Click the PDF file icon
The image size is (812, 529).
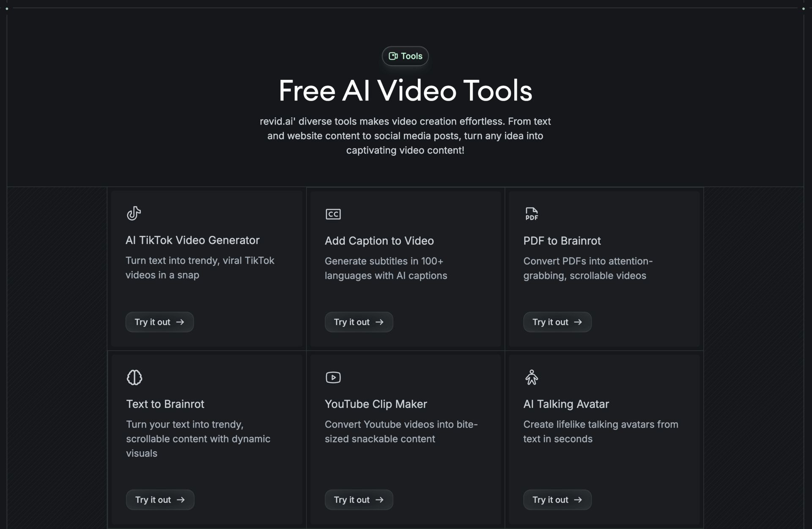[x=531, y=214]
